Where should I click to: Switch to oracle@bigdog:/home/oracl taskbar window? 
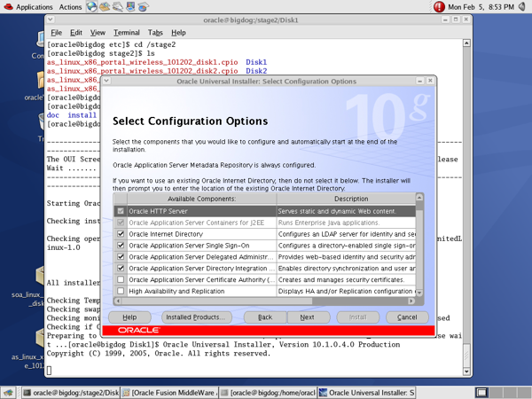(268, 393)
